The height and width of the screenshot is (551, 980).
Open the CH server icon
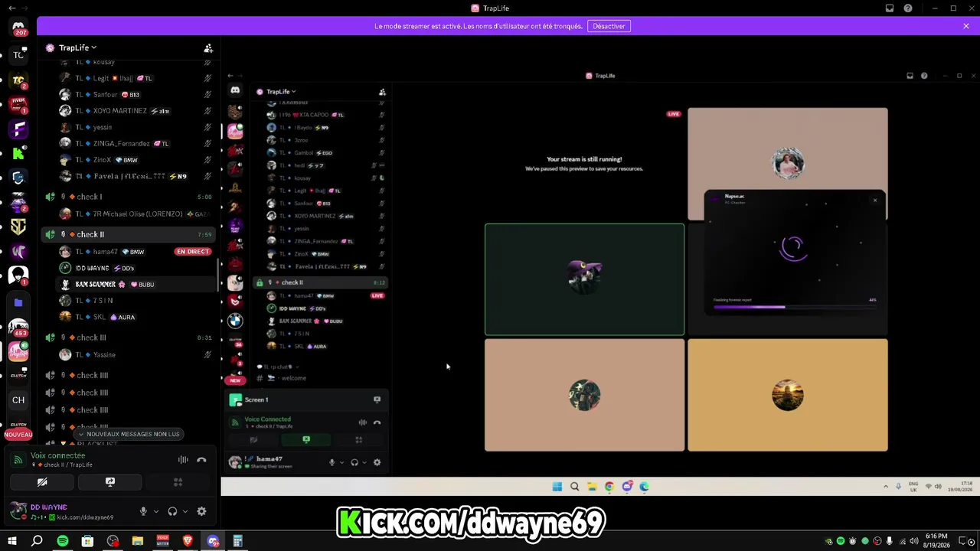coord(18,399)
